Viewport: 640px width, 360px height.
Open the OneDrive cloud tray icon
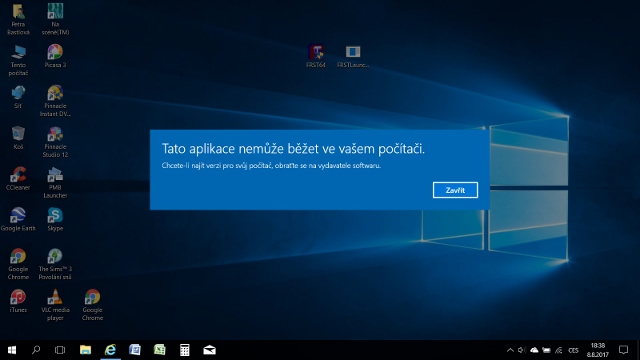(x=534, y=350)
